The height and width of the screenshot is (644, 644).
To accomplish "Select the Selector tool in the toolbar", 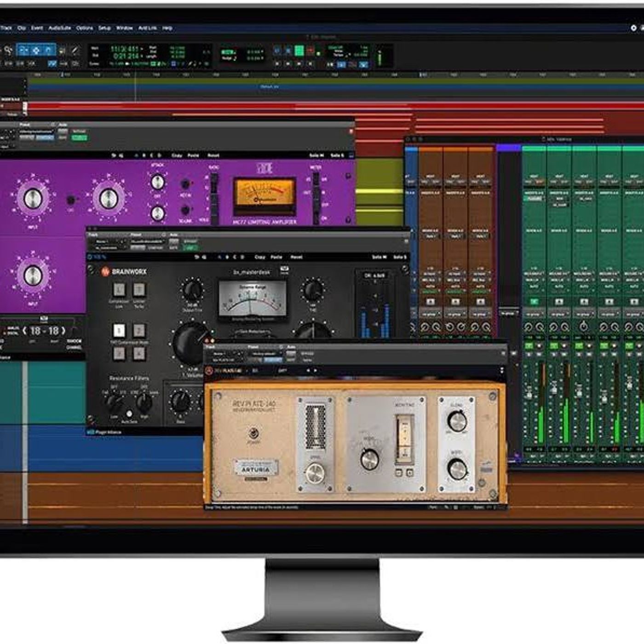I will tap(36, 50).
